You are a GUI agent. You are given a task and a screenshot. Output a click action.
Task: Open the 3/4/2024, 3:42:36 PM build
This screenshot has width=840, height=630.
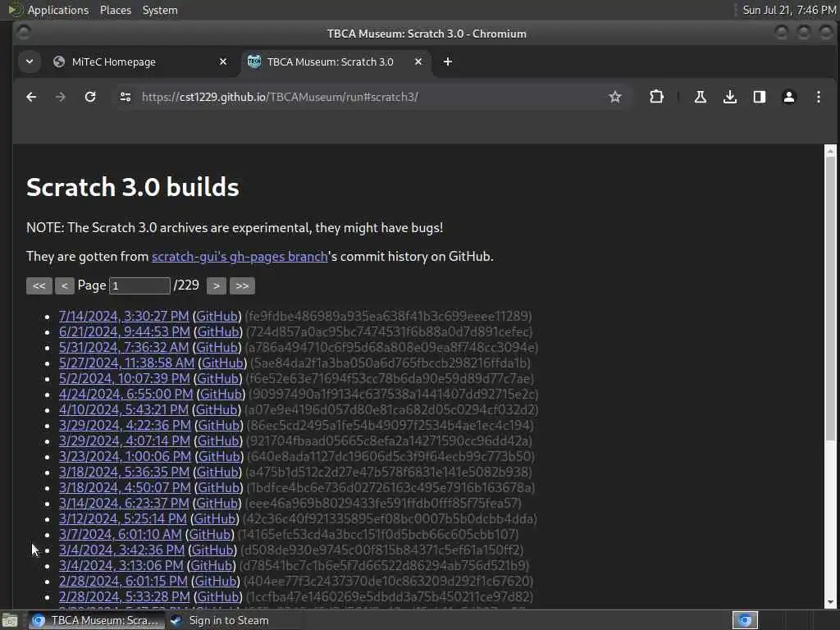click(x=121, y=549)
